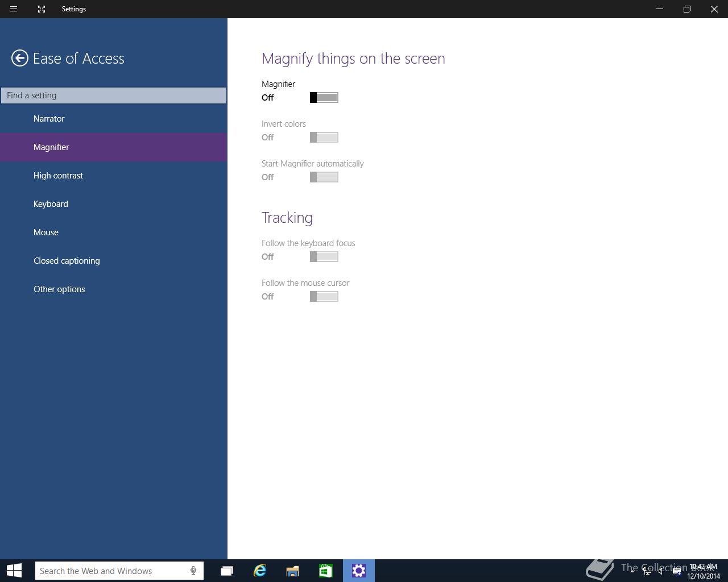Click the Tracking heading
The height and width of the screenshot is (582, 728).
tap(287, 218)
